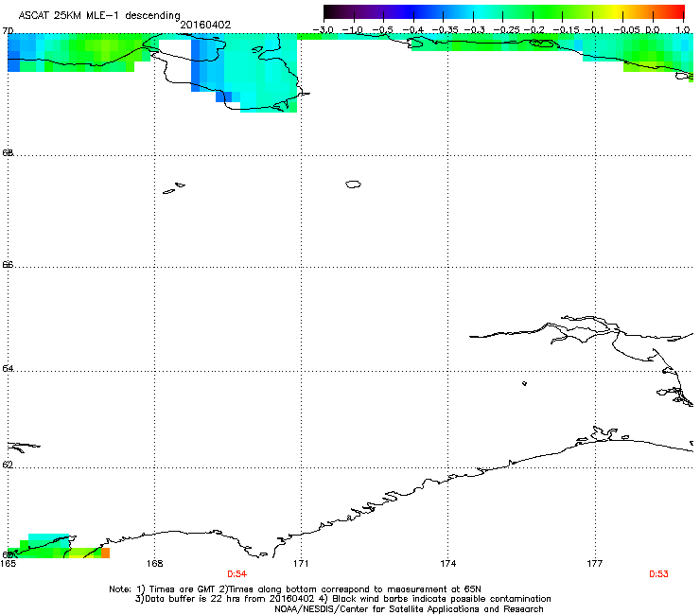Image resolution: width=700 pixels, height=615 pixels.
Task: Click the yellow section of the color scale
Action: click(x=619, y=12)
